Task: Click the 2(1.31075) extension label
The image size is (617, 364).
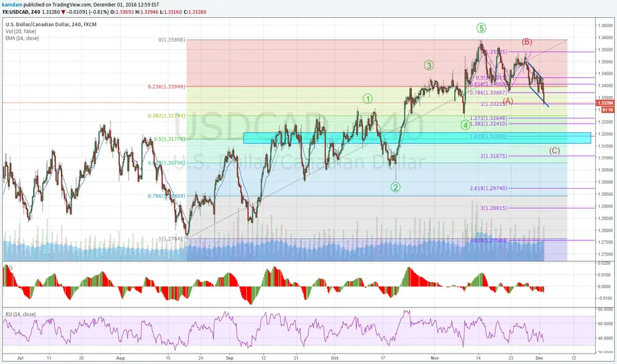Action: click(x=494, y=156)
